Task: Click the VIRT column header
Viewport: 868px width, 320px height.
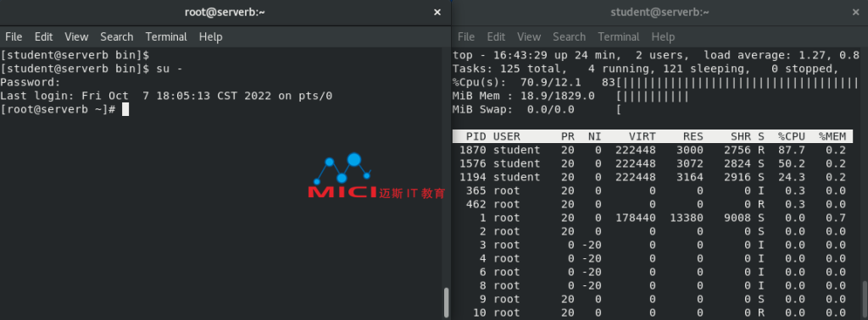Action: pyautogui.click(x=643, y=136)
